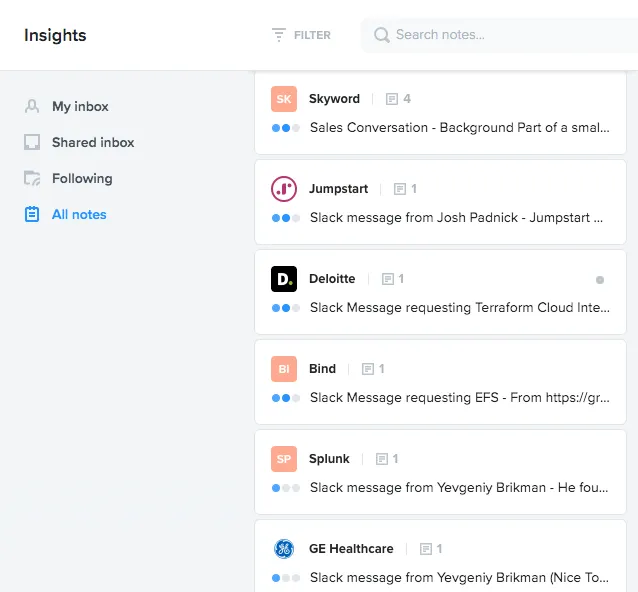Click the FILTER label

312,35
